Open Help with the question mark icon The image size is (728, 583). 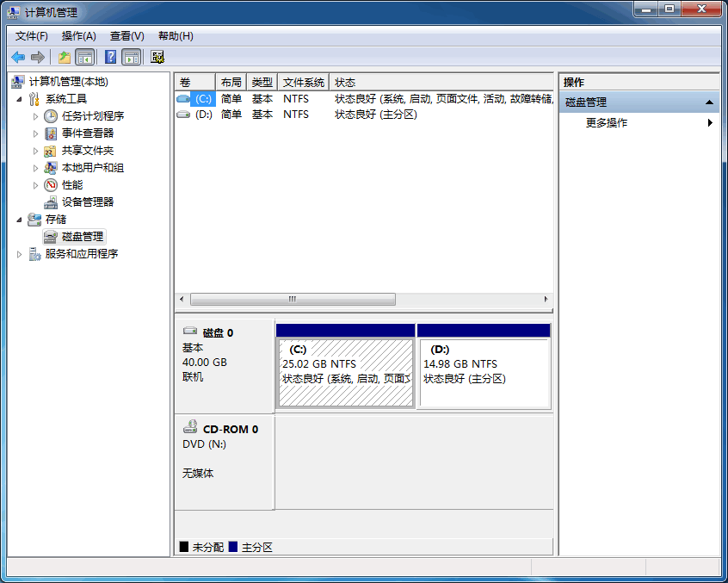pos(110,57)
